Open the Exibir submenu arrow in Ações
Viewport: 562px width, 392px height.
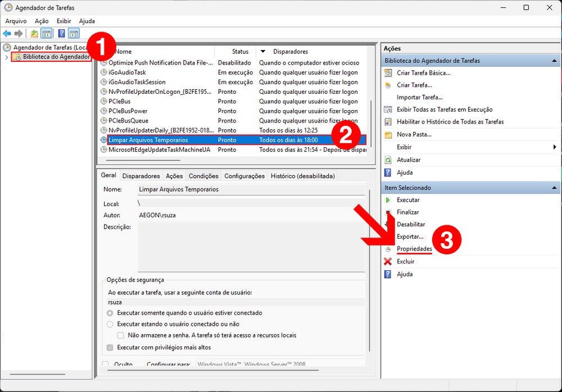(554, 147)
